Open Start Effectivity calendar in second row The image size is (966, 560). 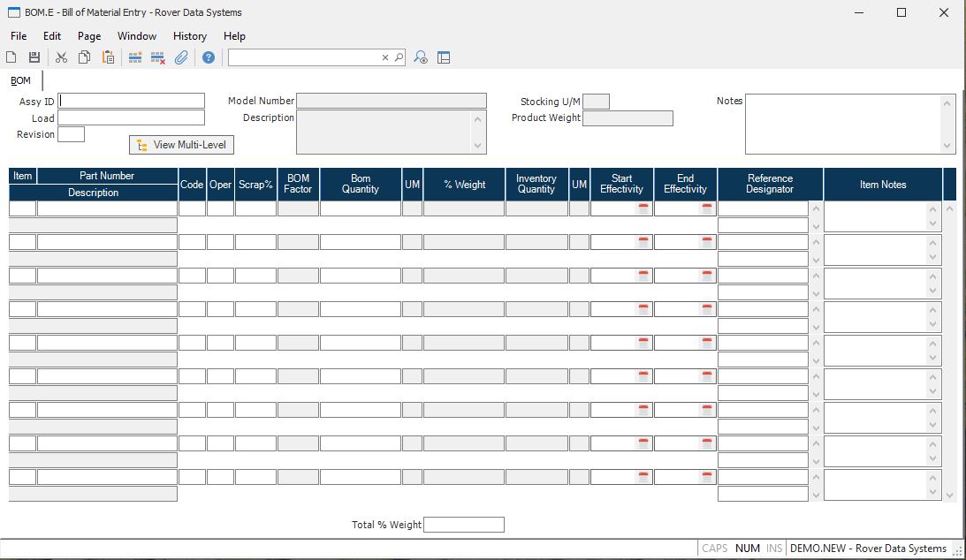pos(643,243)
